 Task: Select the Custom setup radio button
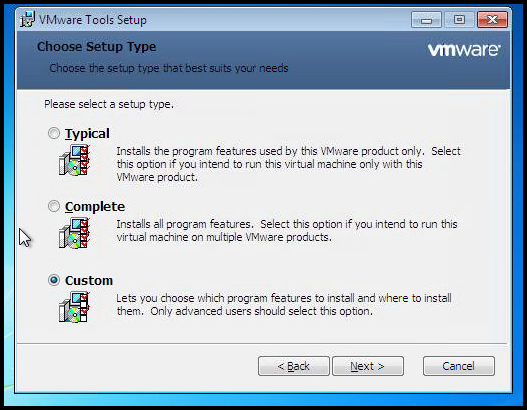(54, 280)
